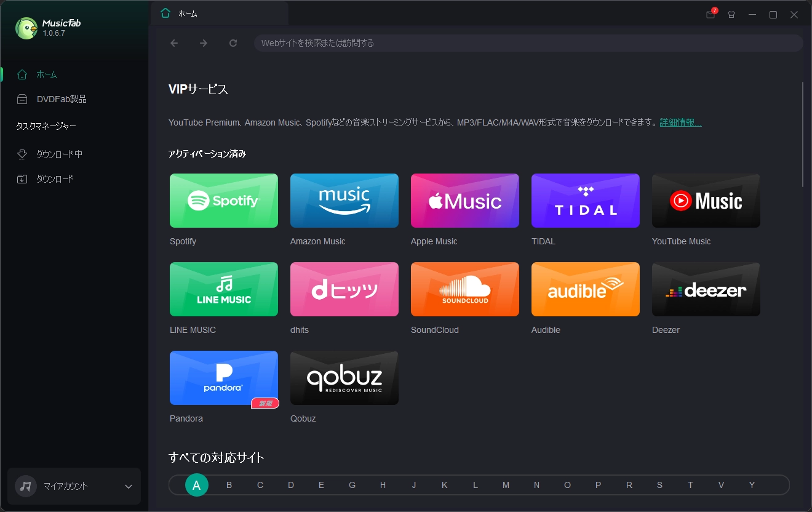812x512 pixels.
Task: Open the Apple Music service tile
Action: [x=465, y=201]
